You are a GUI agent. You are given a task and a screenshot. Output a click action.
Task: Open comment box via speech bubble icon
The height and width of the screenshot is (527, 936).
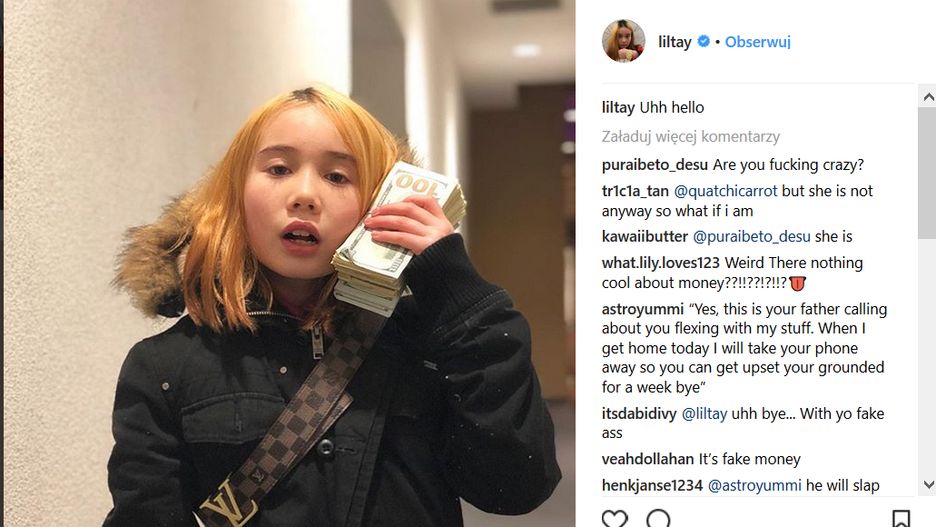click(x=658, y=518)
